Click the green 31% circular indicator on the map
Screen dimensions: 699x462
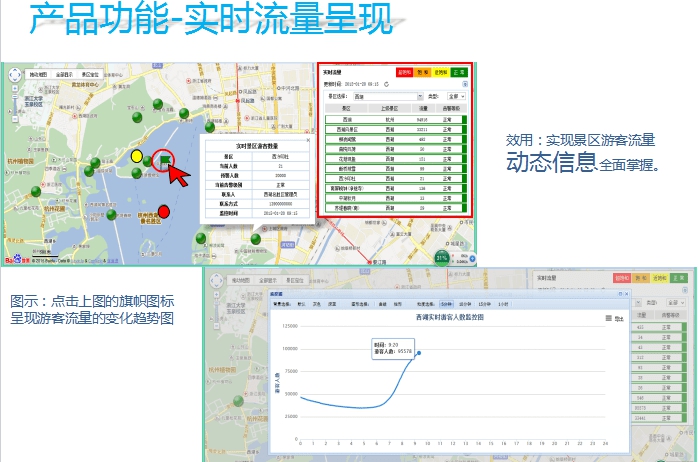click(442, 257)
